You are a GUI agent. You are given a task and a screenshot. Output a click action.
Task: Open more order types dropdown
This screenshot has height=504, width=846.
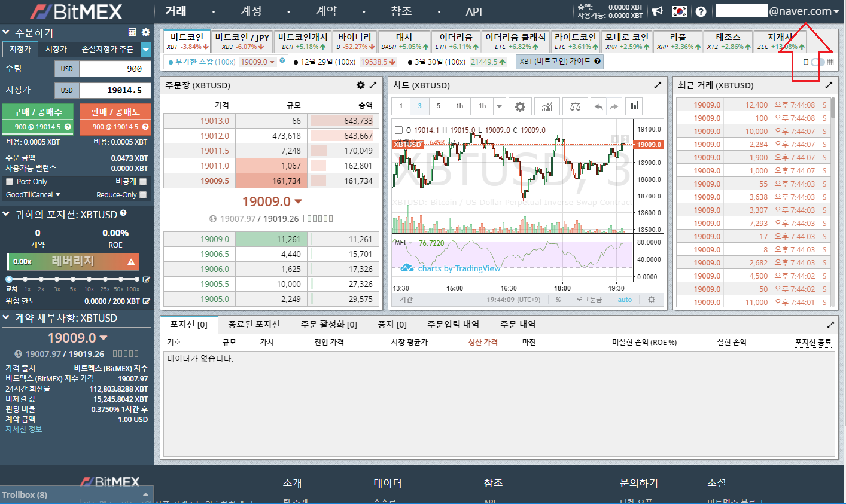click(145, 49)
